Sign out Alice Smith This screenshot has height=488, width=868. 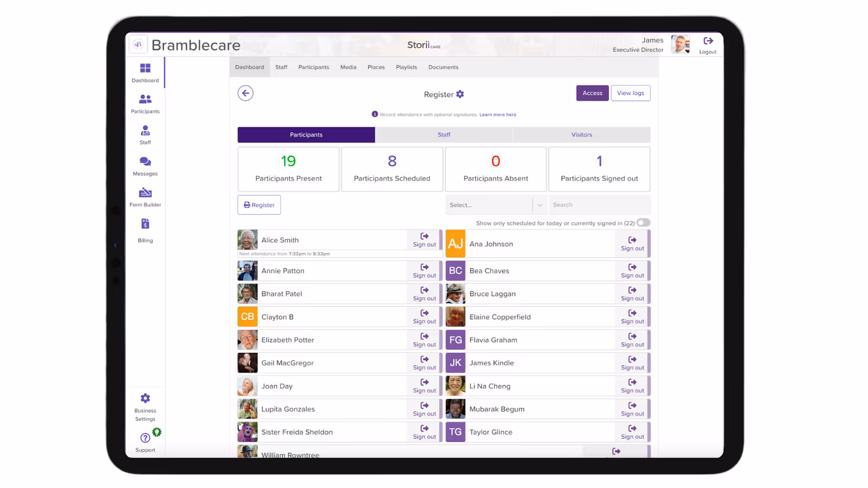424,240
